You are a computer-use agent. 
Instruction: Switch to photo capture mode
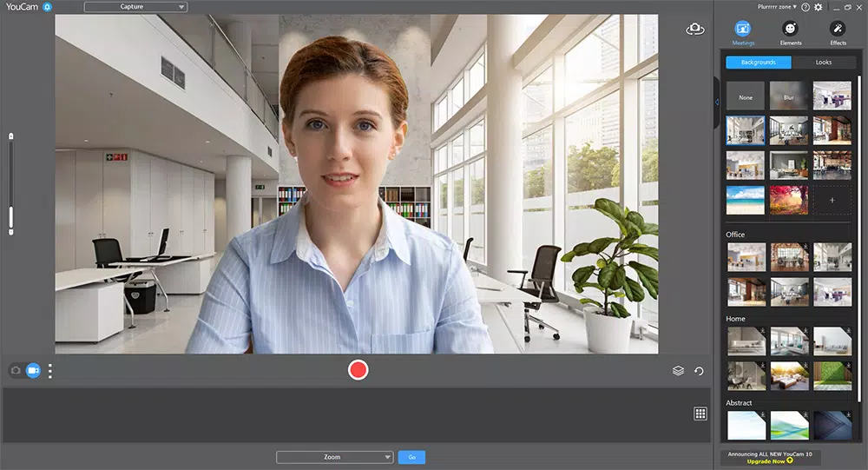[16, 370]
